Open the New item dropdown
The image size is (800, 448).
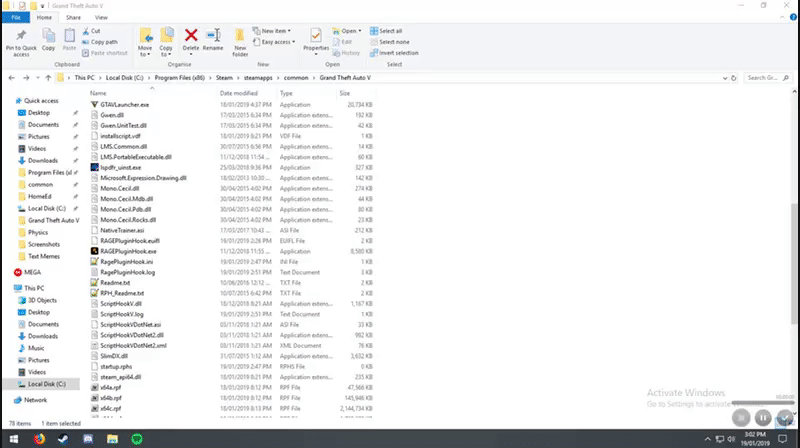[x=272, y=31]
